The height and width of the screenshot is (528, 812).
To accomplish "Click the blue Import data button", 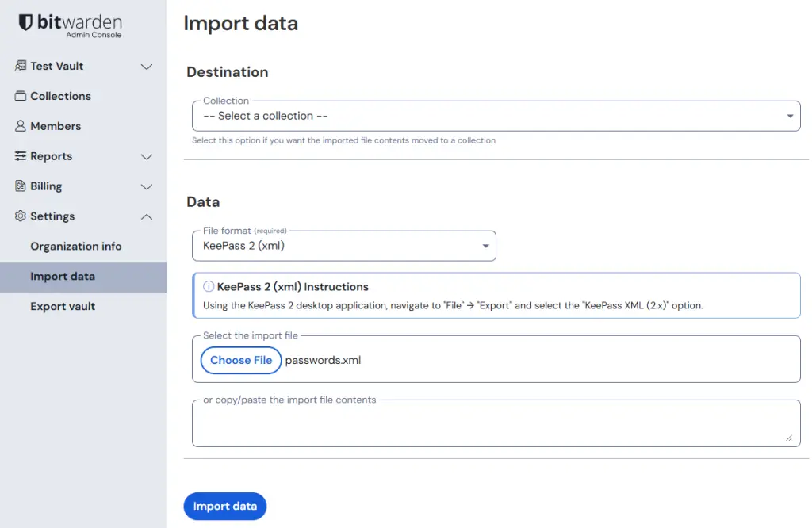I will (224, 507).
